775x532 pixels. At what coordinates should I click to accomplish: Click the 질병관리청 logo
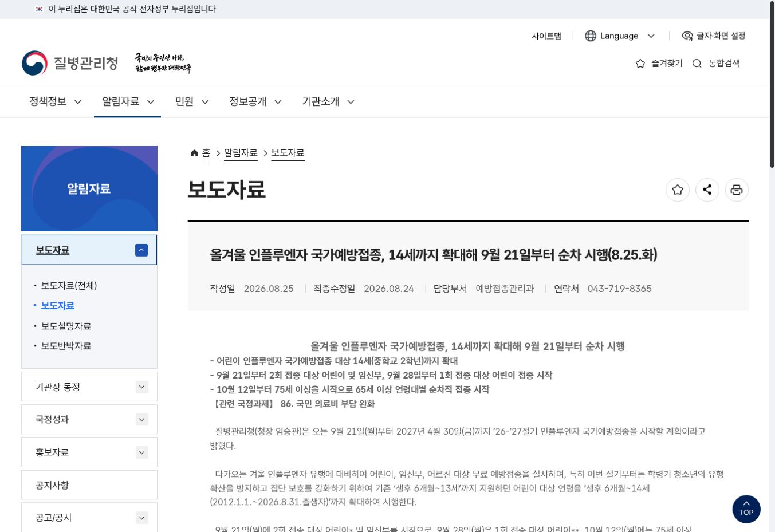70,63
